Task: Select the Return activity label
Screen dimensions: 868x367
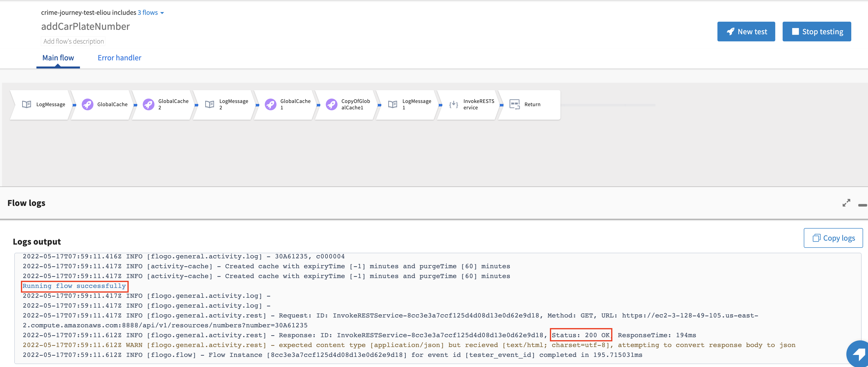Action: click(x=532, y=105)
